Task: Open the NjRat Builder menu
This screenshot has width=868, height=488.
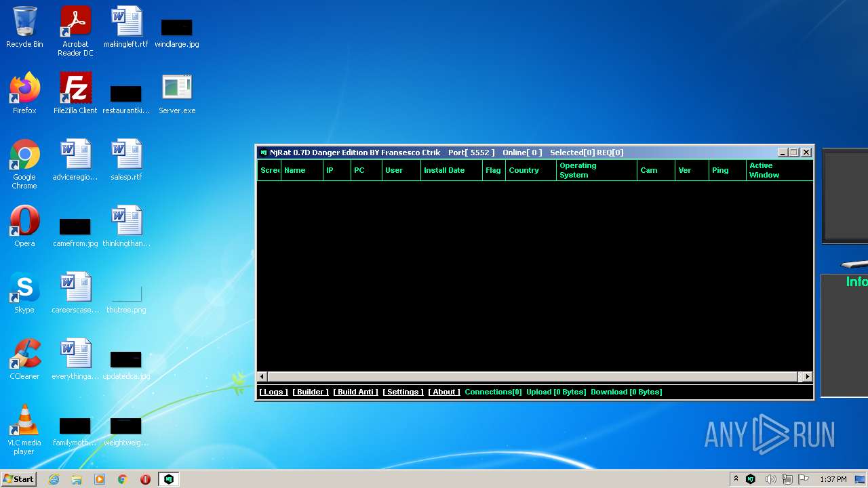Action: 311,392
